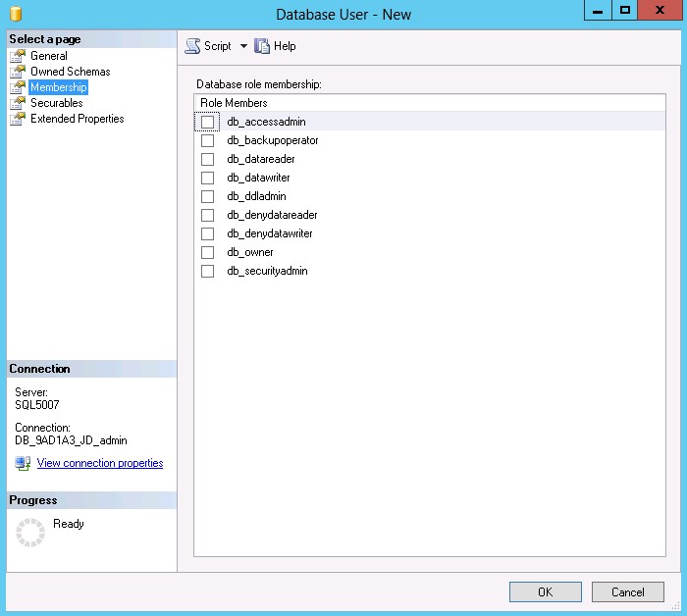Image resolution: width=687 pixels, height=616 pixels.
Task: Open View connection properties link
Action: 99,463
